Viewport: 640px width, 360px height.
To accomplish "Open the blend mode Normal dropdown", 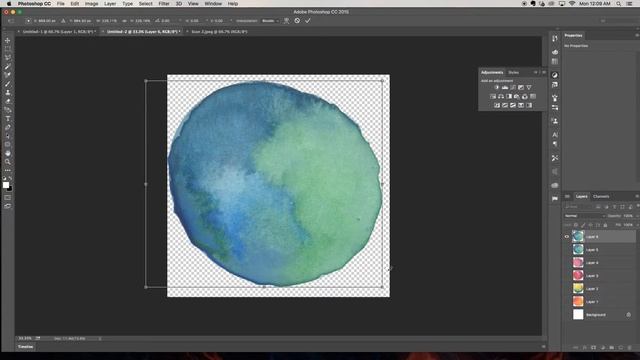I will click(584, 216).
